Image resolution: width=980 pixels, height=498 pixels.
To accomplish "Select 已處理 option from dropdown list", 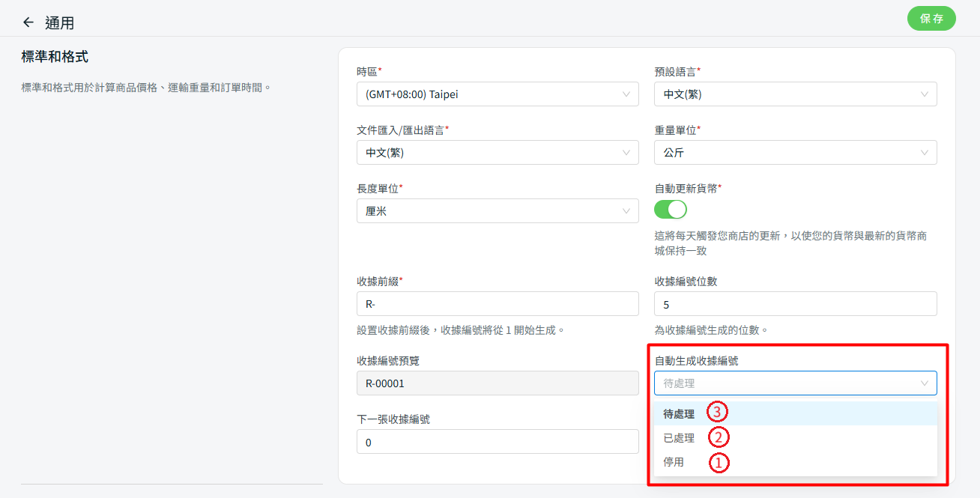I will [679, 438].
